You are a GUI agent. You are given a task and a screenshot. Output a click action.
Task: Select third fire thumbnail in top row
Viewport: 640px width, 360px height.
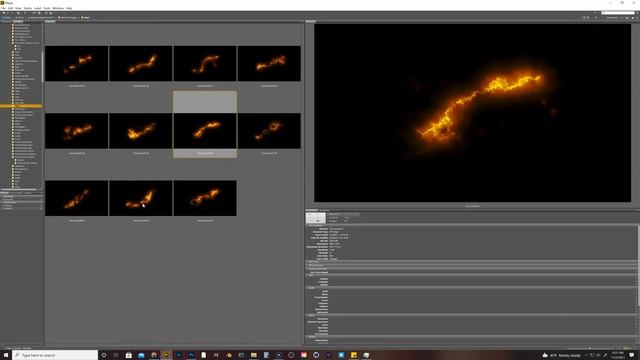tap(205, 63)
